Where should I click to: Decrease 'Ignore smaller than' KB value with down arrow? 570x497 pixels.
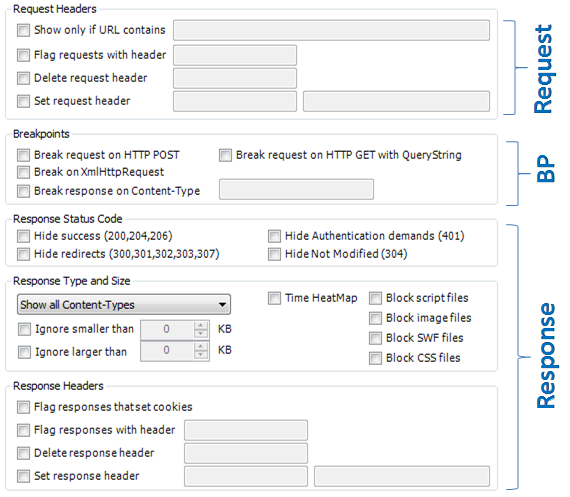click(x=201, y=334)
